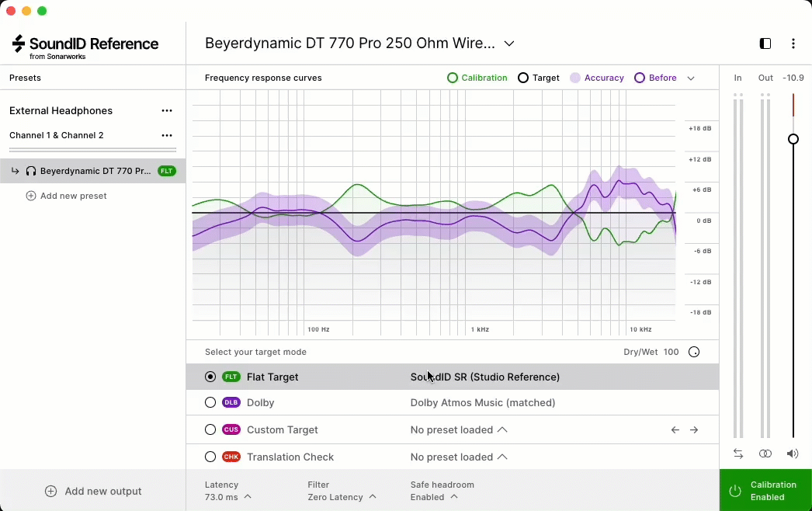Click the Dry/Wet value 100
Image resolution: width=812 pixels, height=511 pixels.
click(671, 352)
